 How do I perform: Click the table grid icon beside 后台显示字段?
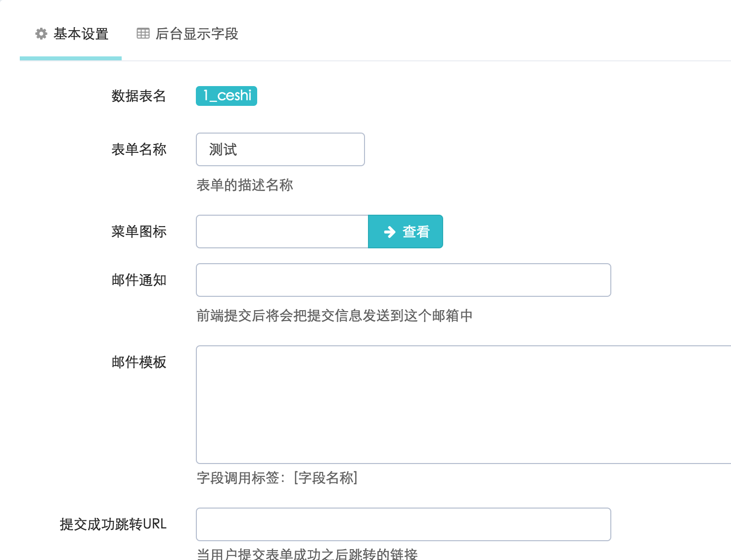coord(142,33)
